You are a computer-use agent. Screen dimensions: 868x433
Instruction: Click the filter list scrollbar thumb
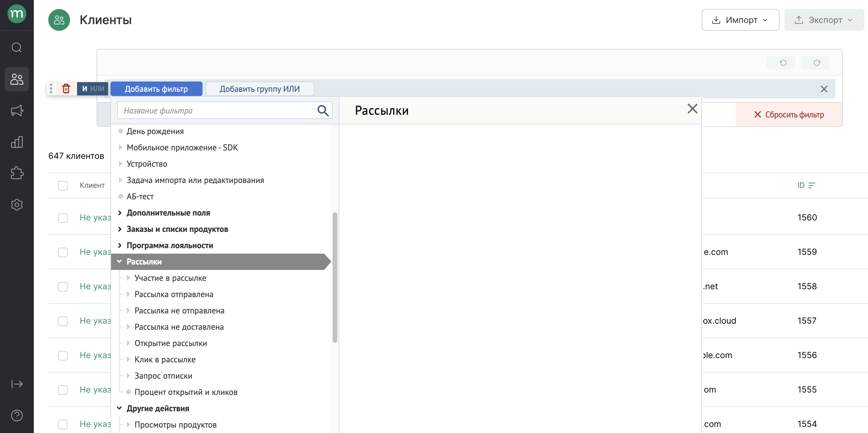[335, 277]
